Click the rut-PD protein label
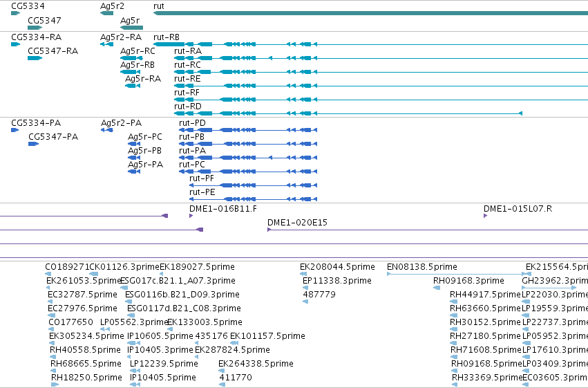This screenshot has height=388, width=588. [192, 123]
